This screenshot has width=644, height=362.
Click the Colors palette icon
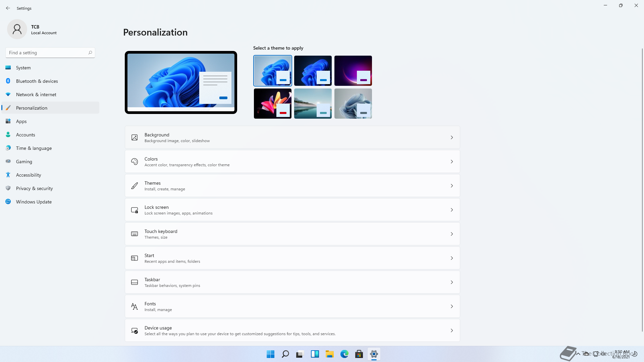click(135, 162)
